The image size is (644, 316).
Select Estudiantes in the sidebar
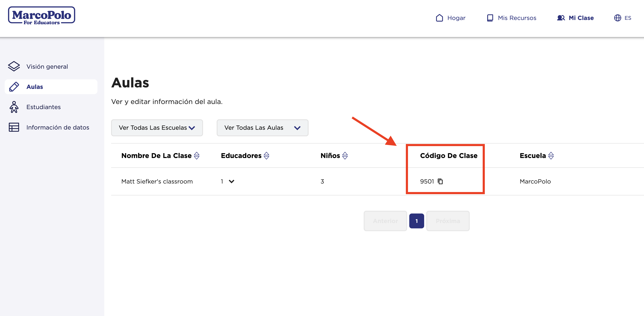[51, 107]
